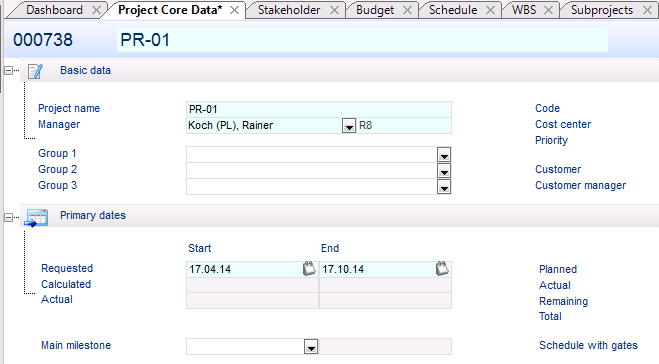Open the Schedule tab
This screenshot has height=364, width=659.
click(453, 10)
